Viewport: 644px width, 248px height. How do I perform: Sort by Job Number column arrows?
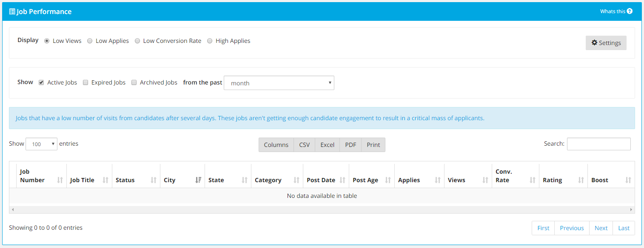click(x=60, y=180)
